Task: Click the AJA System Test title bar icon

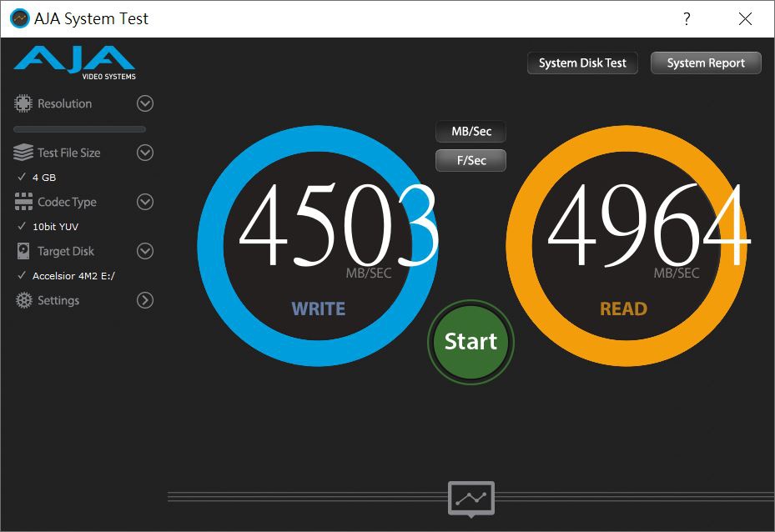Action: (20, 19)
